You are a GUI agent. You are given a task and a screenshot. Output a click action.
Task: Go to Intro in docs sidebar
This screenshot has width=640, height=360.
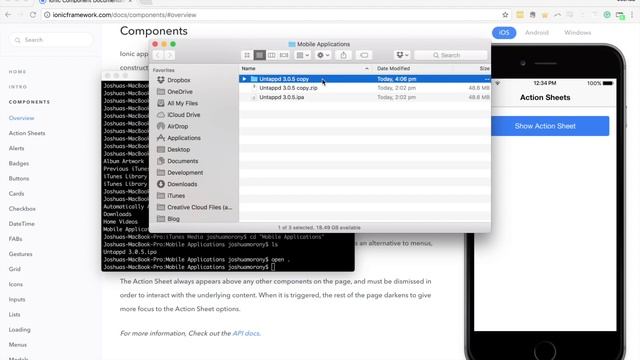click(x=18, y=87)
